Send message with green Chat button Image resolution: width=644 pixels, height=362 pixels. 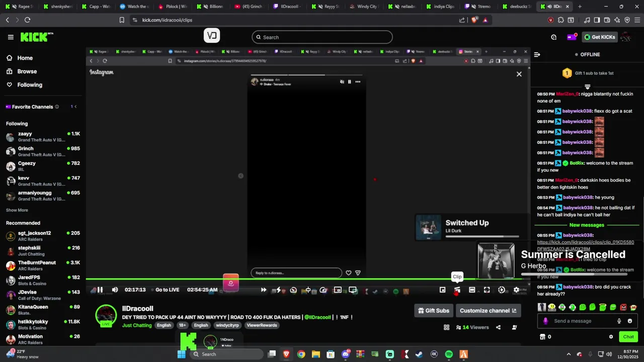click(x=628, y=337)
